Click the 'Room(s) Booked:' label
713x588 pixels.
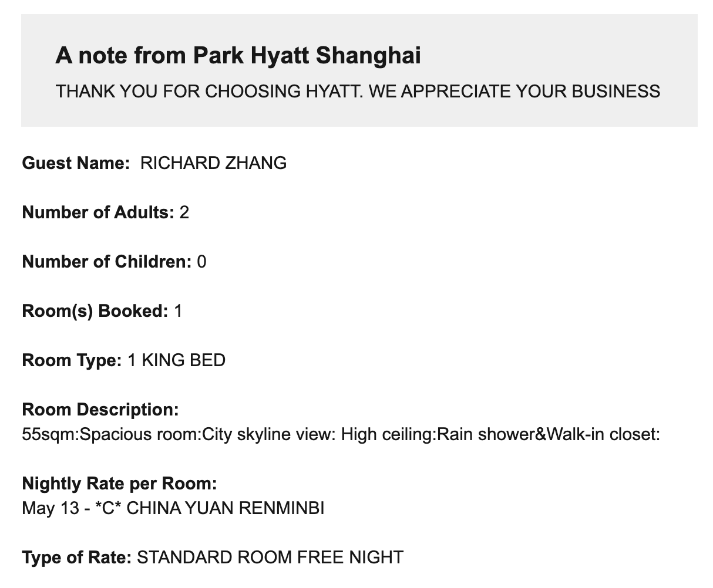click(95, 311)
